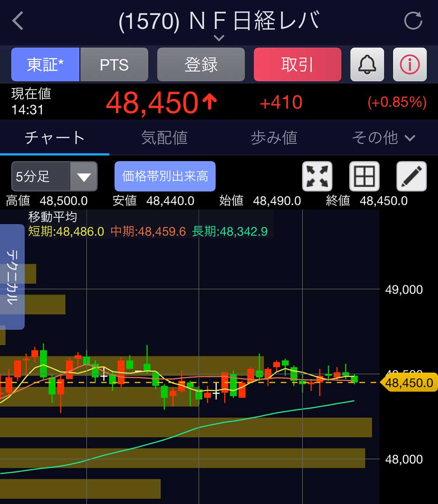Open price alert bell icon
Image resolution: width=438 pixels, height=504 pixels.
click(x=367, y=65)
